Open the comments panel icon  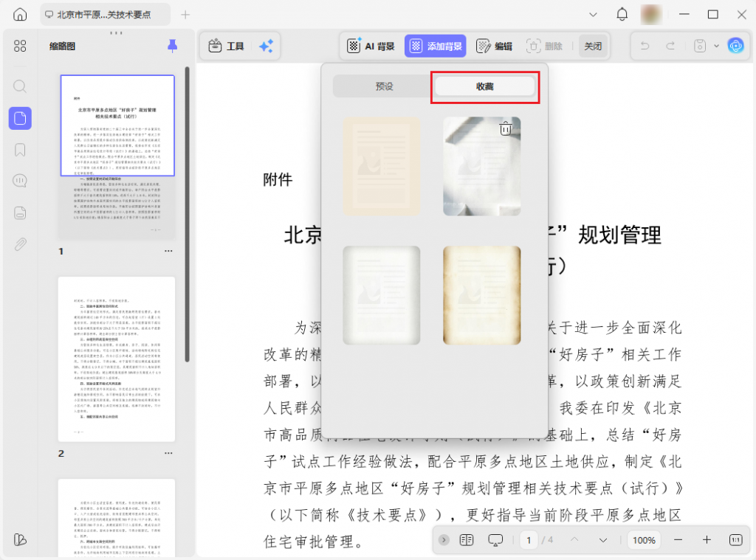click(x=20, y=181)
